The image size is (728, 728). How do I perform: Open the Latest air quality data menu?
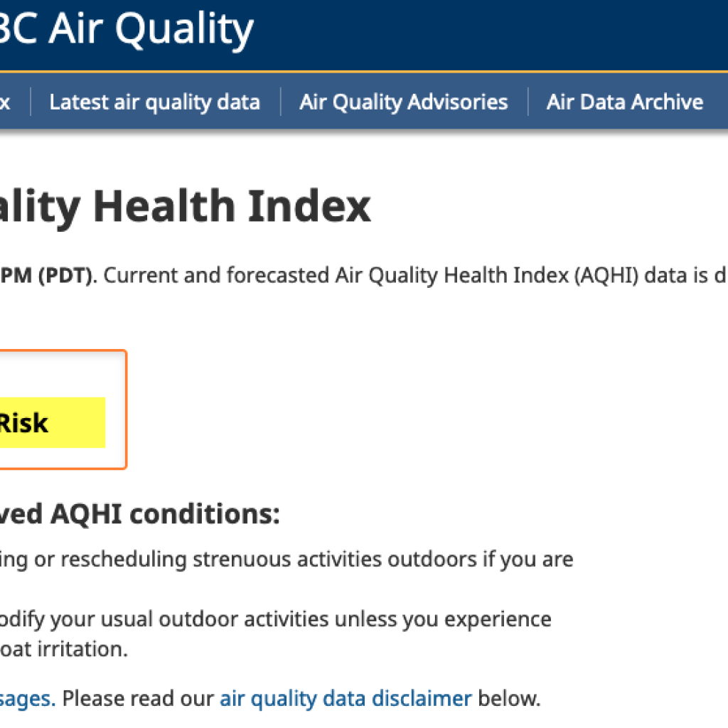point(154,102)
